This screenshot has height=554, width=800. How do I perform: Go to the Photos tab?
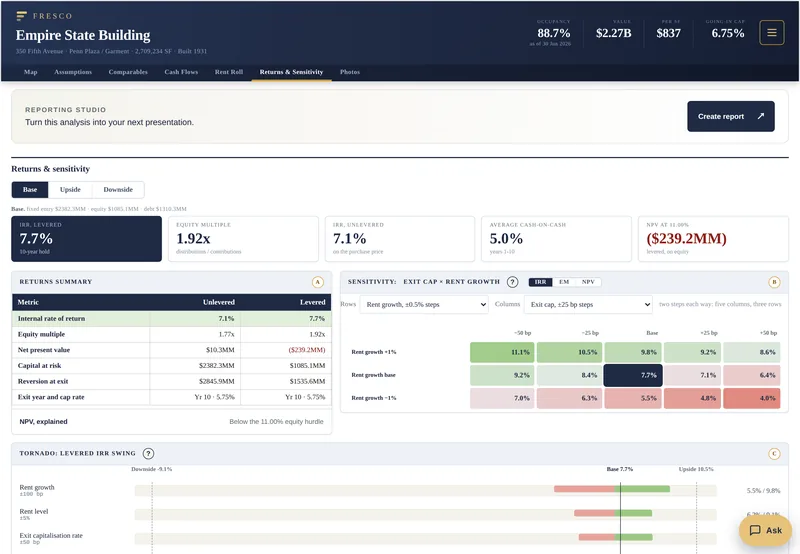350,72
